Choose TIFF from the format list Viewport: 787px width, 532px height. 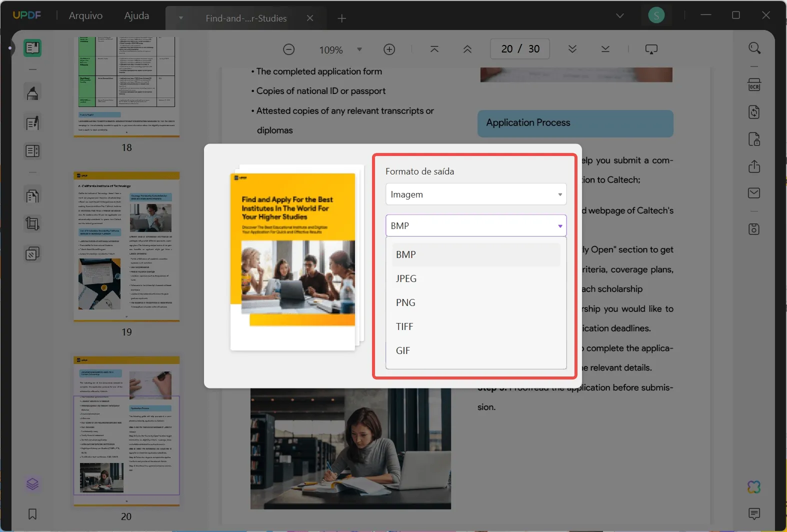click(x=476, y=326)
